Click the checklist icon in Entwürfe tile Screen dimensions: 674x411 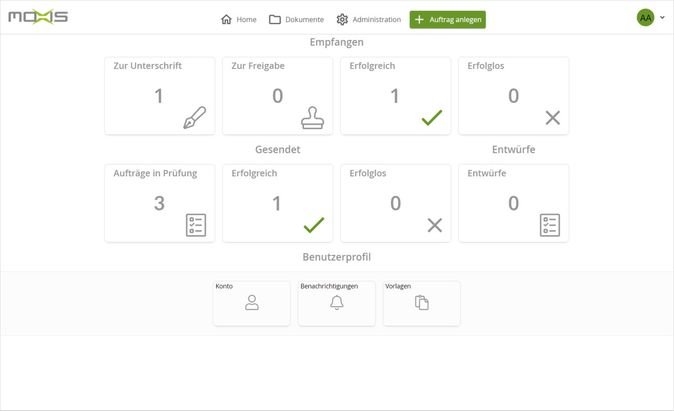coord(549,225)
